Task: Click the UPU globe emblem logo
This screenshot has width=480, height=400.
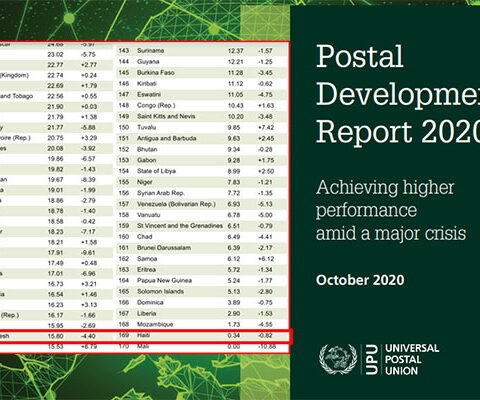Action: click(338, 360)
